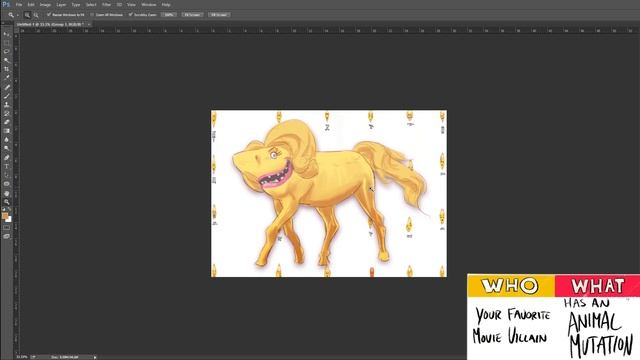
Task: Select the Hand tool
Action: click(6, 193)
